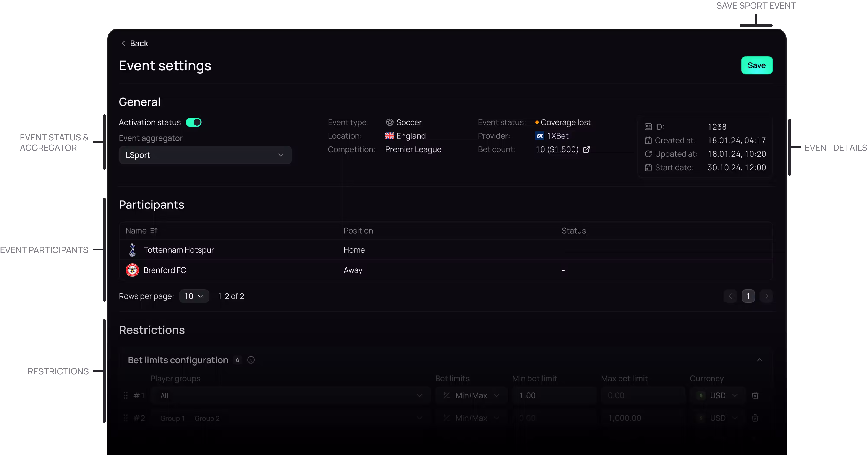Click the Status column header
868x455 pixels.
573,231
